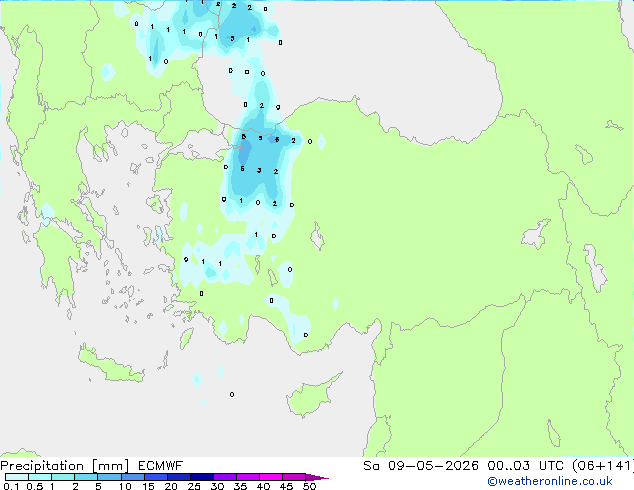Select the 15–20 mm blue legend swatch
The image size is (634, 490).
click(156, 477)
